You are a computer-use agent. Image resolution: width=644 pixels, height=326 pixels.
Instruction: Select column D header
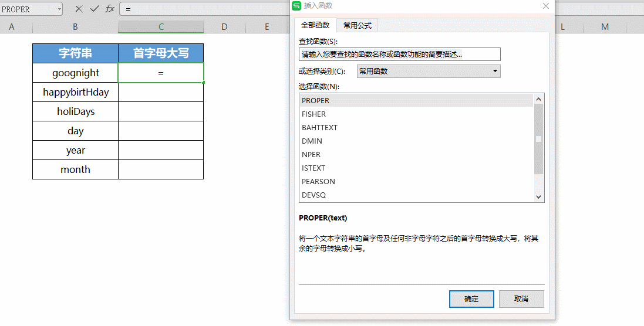[224, 26]
